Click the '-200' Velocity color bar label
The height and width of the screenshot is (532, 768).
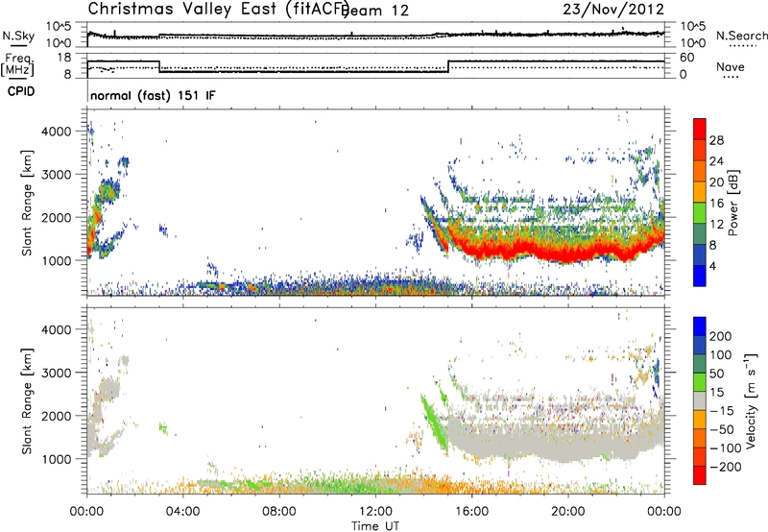click(x=725, y=467)
